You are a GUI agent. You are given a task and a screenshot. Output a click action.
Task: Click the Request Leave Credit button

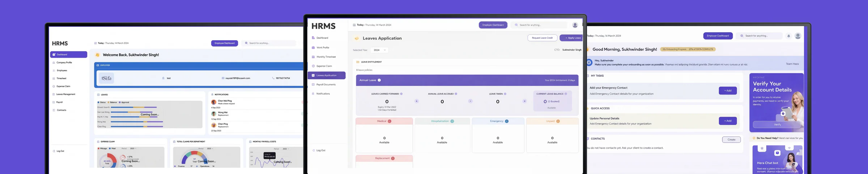542,38
